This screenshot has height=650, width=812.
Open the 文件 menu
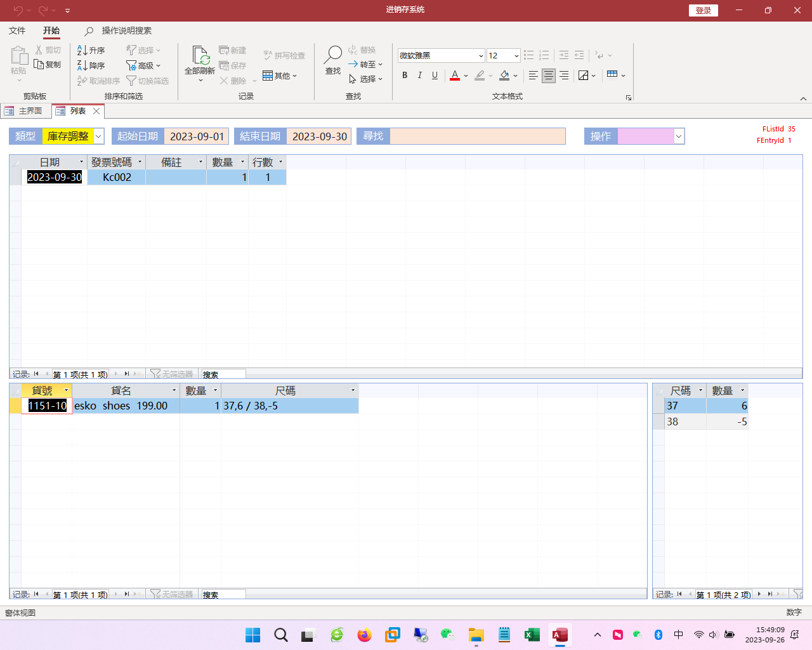(x=17, y=30)
